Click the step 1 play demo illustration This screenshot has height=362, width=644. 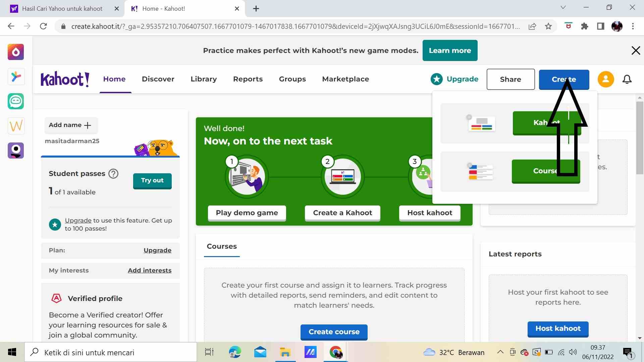click(x=247, y=177)
